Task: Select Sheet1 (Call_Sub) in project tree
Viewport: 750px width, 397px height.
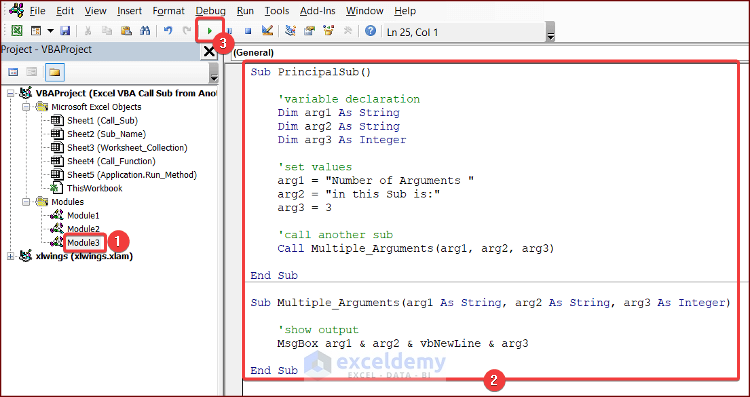Action: [102, 121]
